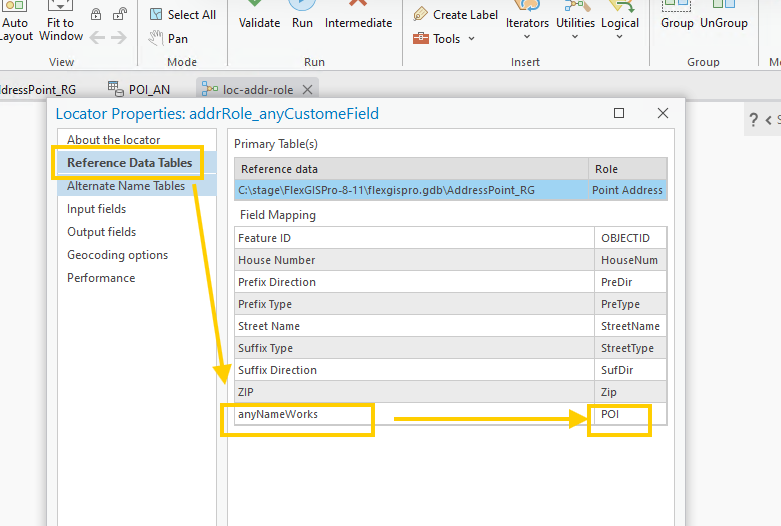Click the Auto Layout button
Screen dimensions: 781x526
pyautogui.click(x=15, y=22)
